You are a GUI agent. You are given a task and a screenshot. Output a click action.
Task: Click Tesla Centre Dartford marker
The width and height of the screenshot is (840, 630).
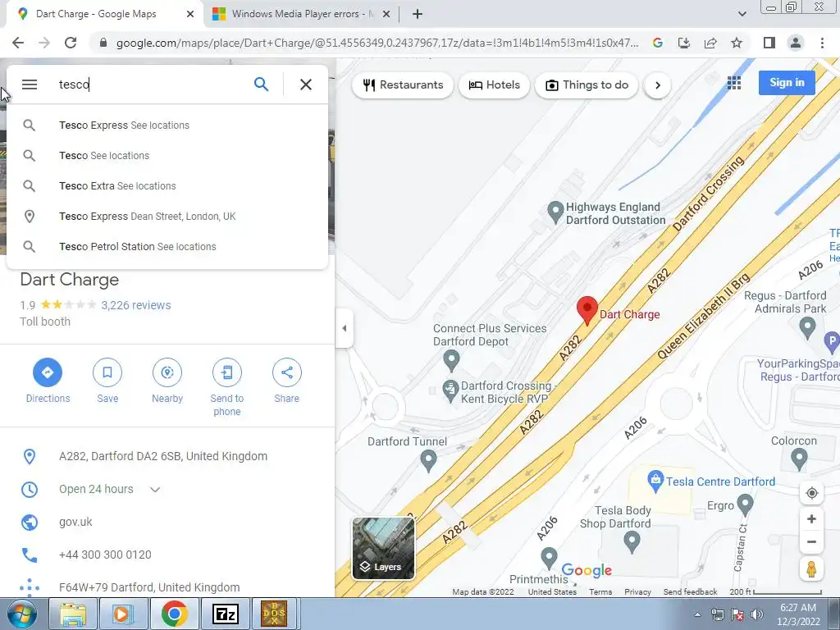pos(655,481)
